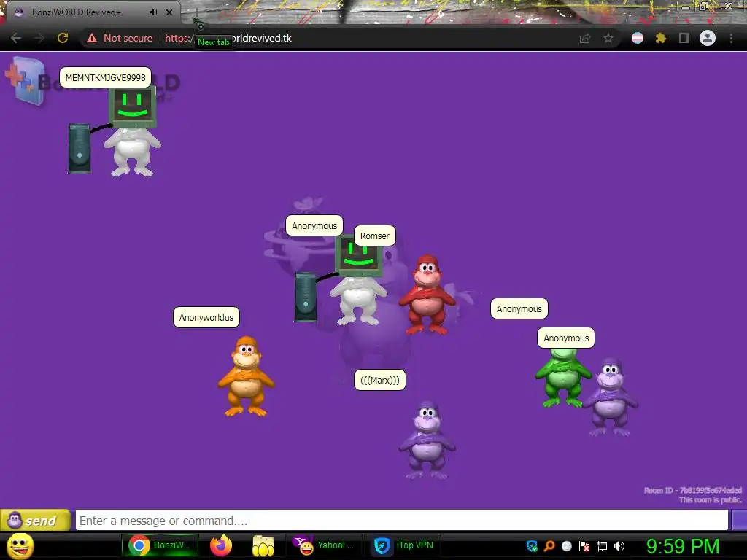Click the Anonyworldus name tag
Screen dimensions: 747x560
206,317
